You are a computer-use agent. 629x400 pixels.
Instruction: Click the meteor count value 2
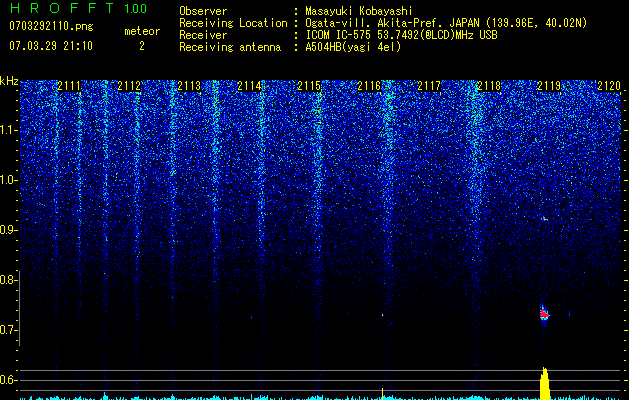tap(142, 46)
